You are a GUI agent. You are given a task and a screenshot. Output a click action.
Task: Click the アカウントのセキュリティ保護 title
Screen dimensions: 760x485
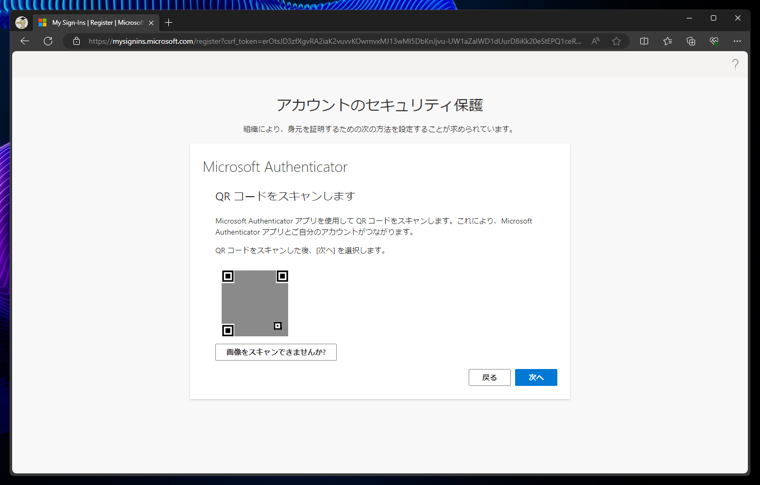[x=380, y=105]
